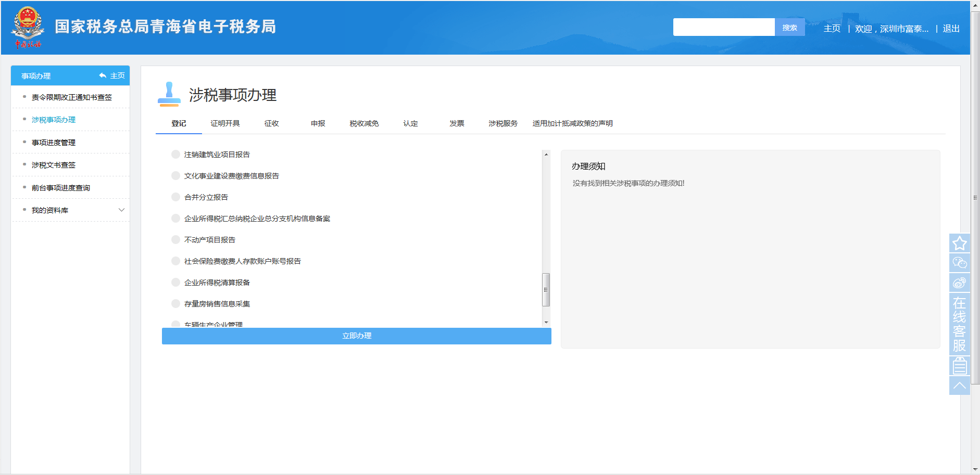Click 退出 logout link
980x475 pixels.
(x=951, y=29)
